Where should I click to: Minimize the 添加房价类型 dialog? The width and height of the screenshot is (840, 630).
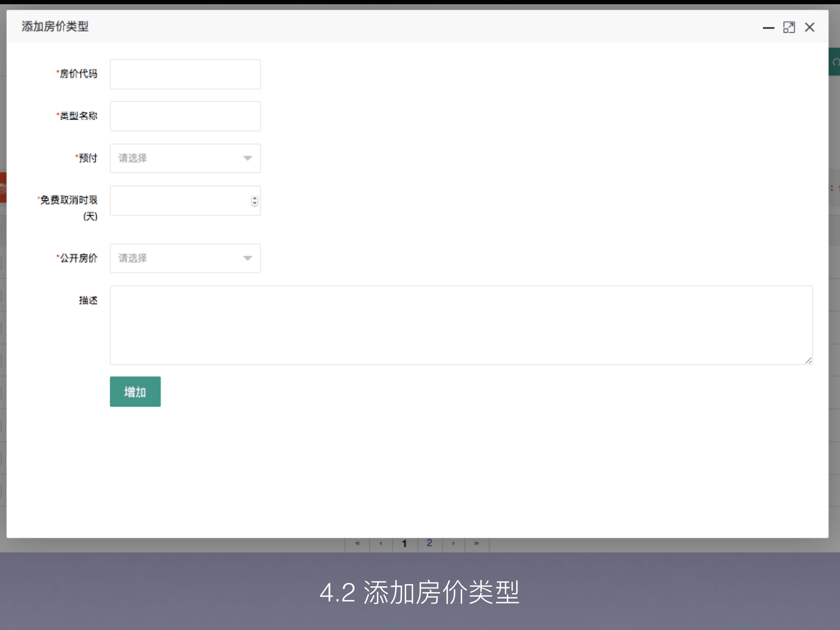(769, 27)
